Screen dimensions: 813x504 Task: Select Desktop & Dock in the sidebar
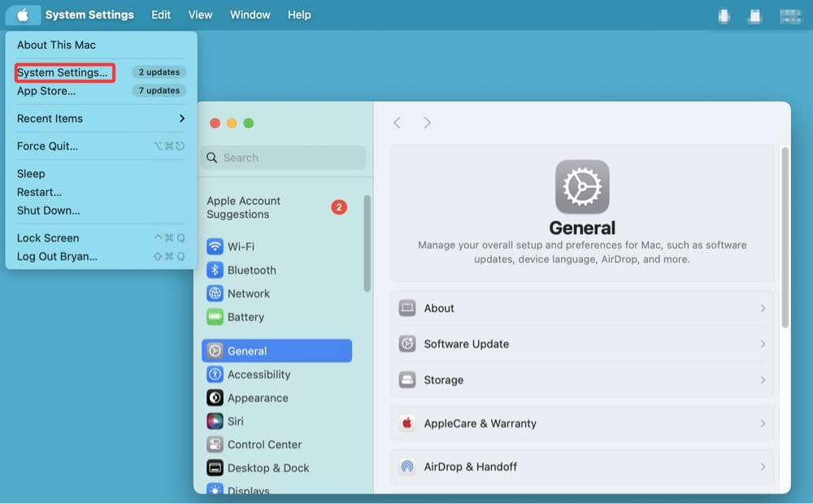coord(214,468)
